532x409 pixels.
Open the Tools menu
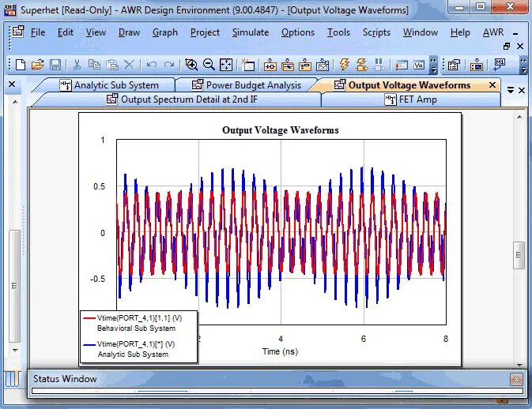(338, 32)
